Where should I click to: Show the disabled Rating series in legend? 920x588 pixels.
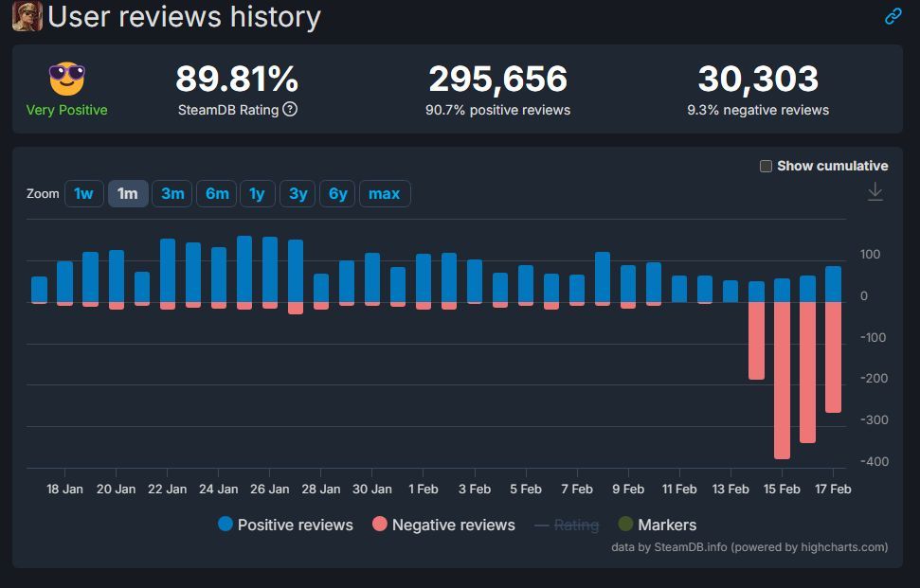click(x=567, y=525)
